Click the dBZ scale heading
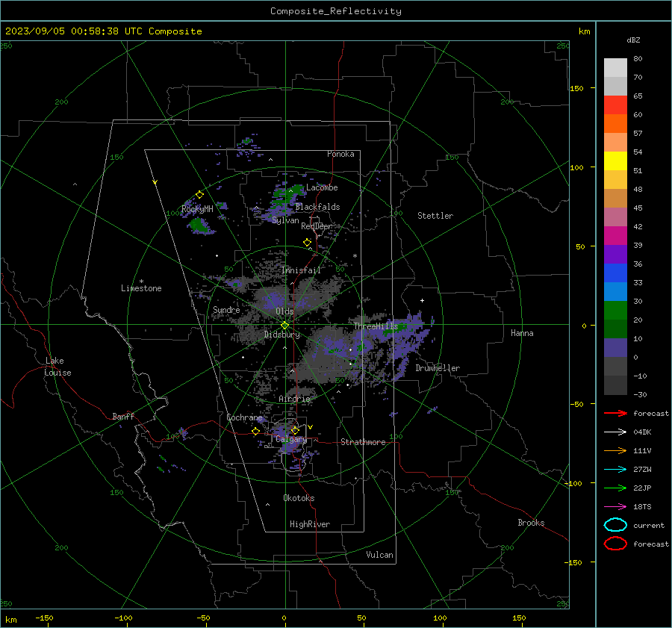The width and height of the screenshot is (672, 628). click(633, 40)
